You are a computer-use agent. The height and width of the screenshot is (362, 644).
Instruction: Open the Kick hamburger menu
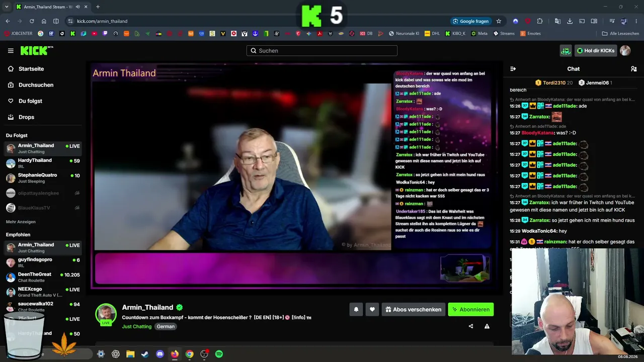pos(11,51)
